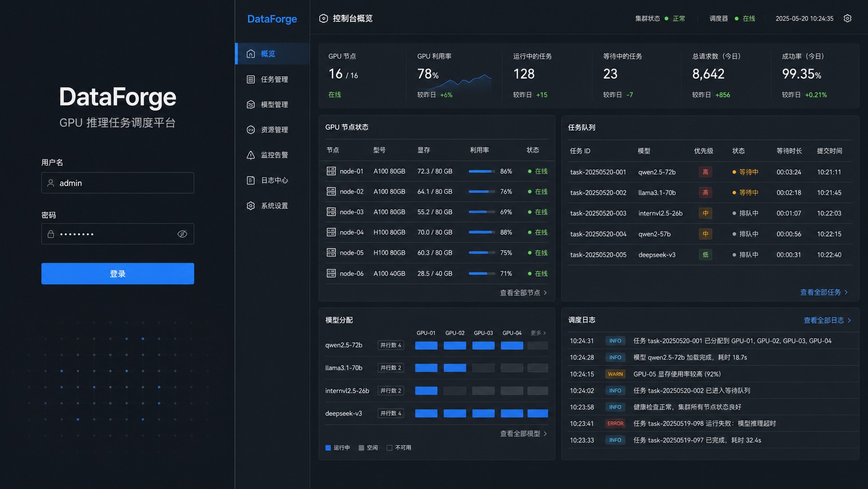Click 排队中 status of task-20250520-005

click(x=745, y=255)
